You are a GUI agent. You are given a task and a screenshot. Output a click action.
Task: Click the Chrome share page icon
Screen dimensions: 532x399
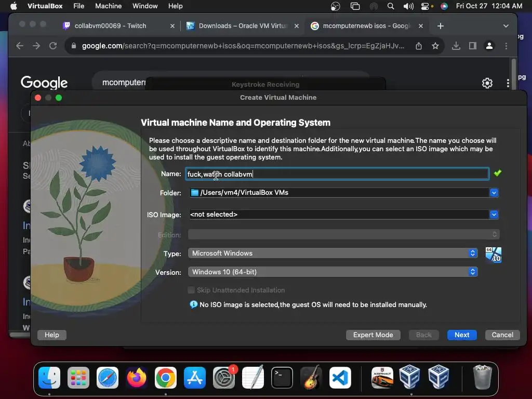pos(419,46)
